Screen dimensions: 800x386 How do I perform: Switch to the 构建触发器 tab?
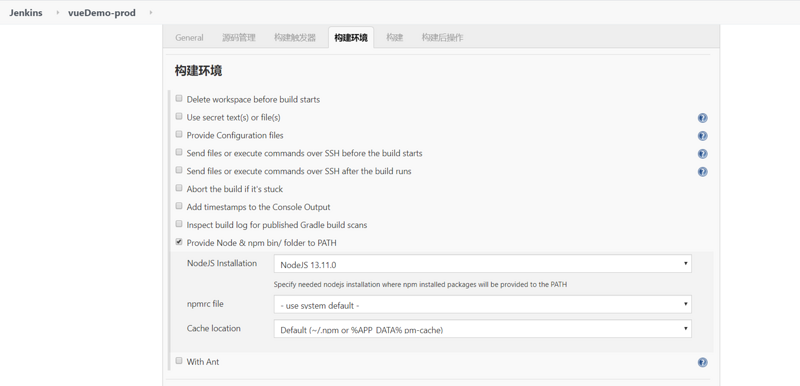point(295,38)
